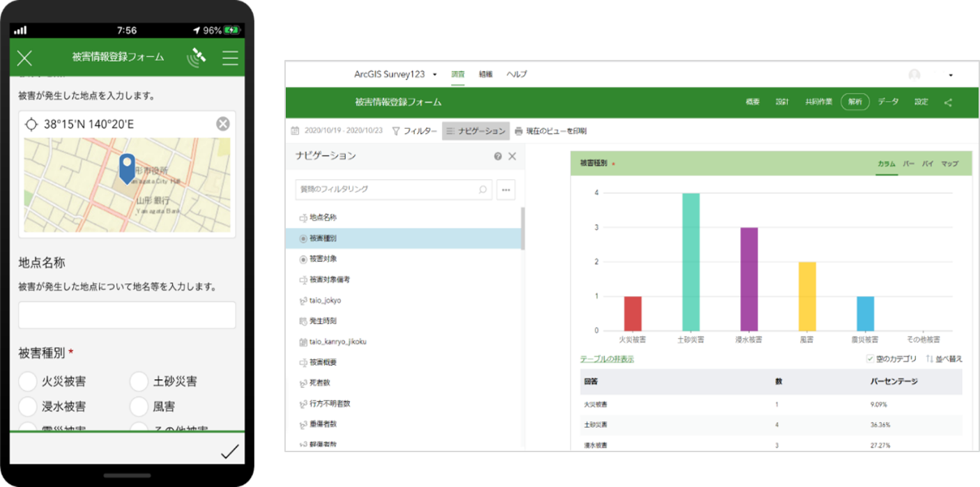Select the 火災被害 radio button
980x487 pixels.
[x=28, y=381]
